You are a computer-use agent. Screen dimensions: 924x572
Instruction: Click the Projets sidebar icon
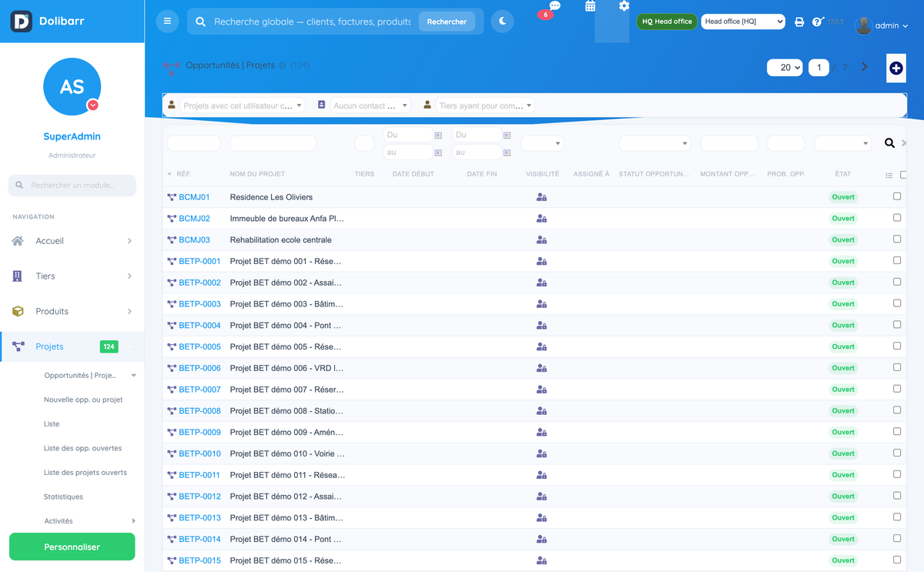point(18,346)
